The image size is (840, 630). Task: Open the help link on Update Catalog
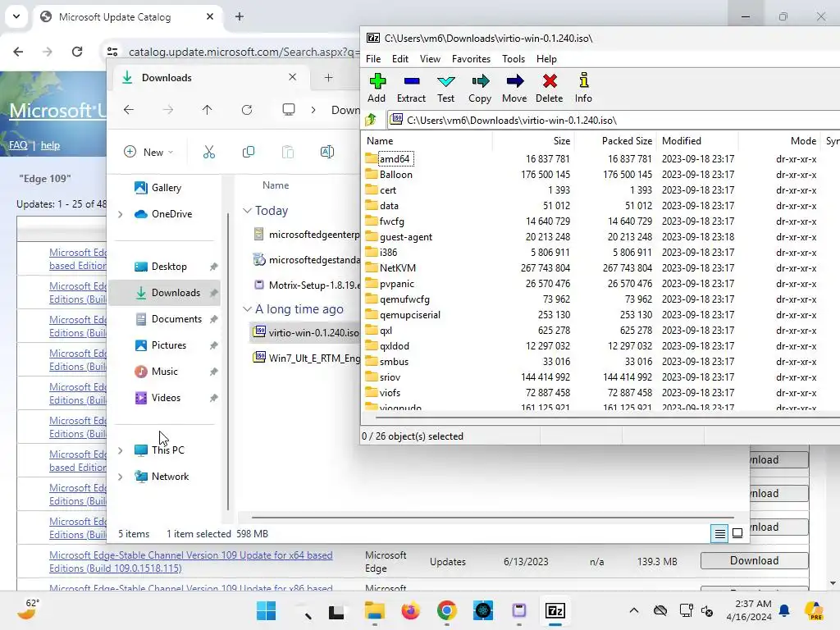click(x=50, y=145)
